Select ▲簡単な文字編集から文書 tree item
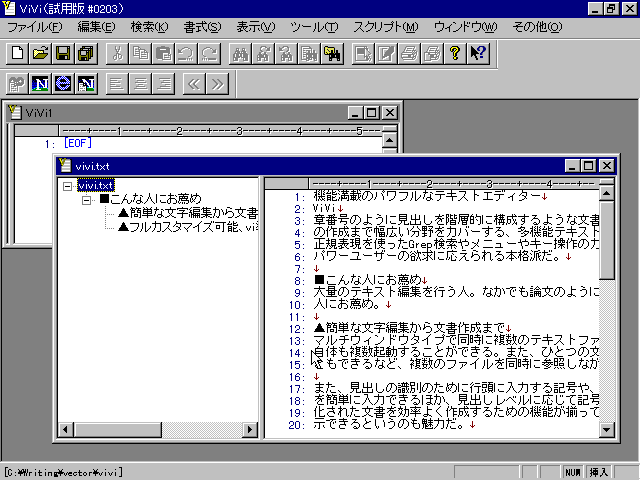Image resolution: width=640 pixels, height=480 pixels. 188,213
